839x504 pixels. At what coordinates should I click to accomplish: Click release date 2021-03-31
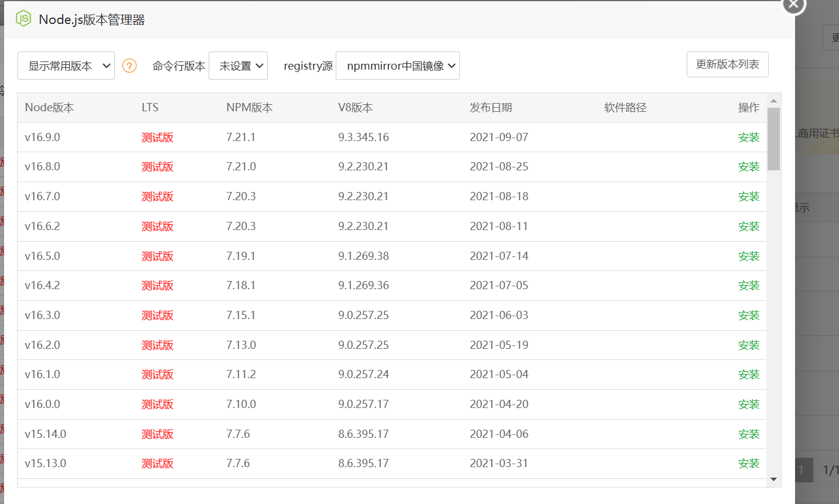point(499,464)
